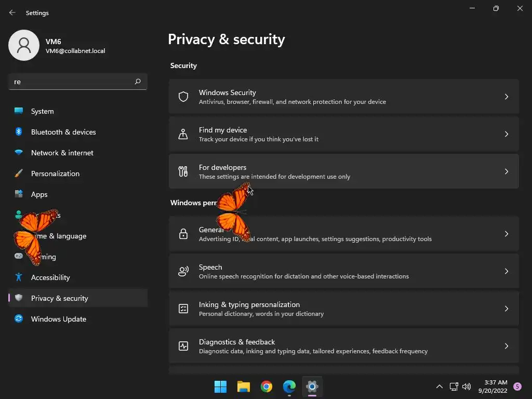Screen dimensions: 532x399
Task: Click the Inking & typing personalization icon
Action: (x=183, y=309)
